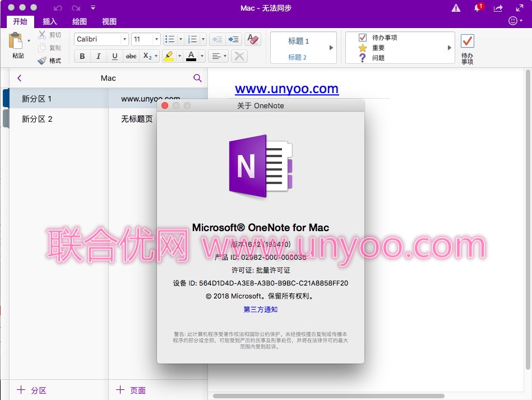Apply the 标题 1 heading style
532x400 pixels.
pos(298,41)
